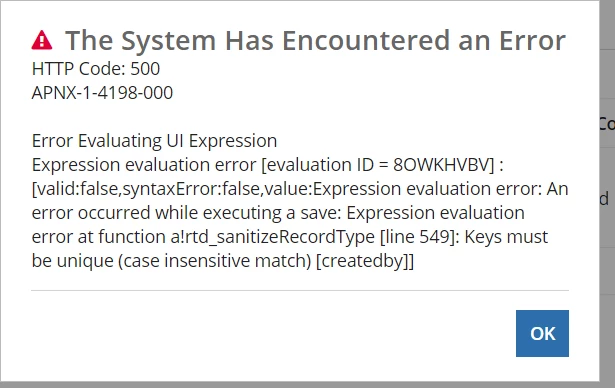The width and height of the screenshot is (615, 388).
Task: Click the evaluation ID 8OWKHVBV
Action: pyautogui.click(x=441, y=165)
